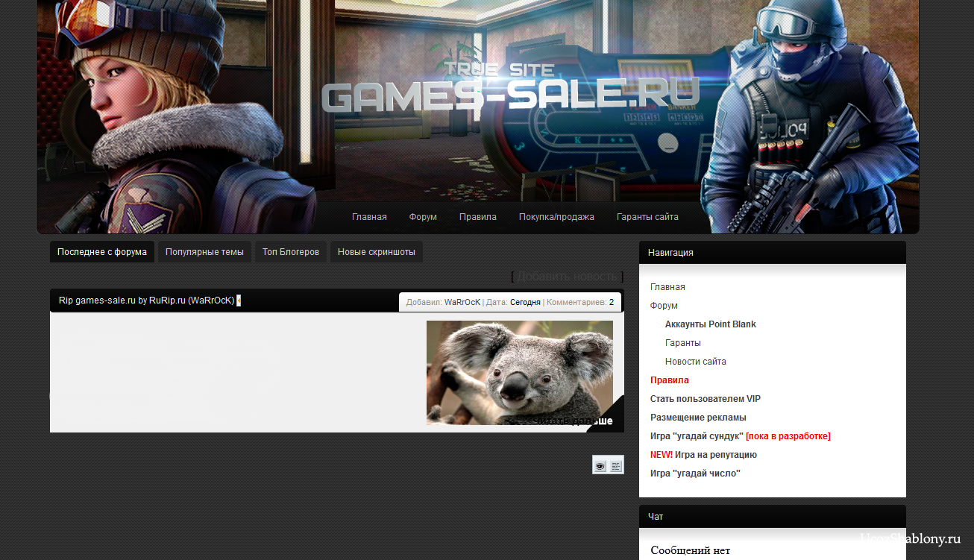Screen dimensions: 974x560
Task: Switch to the Новые скриншоты tab
Action: (x=377, y=252)
